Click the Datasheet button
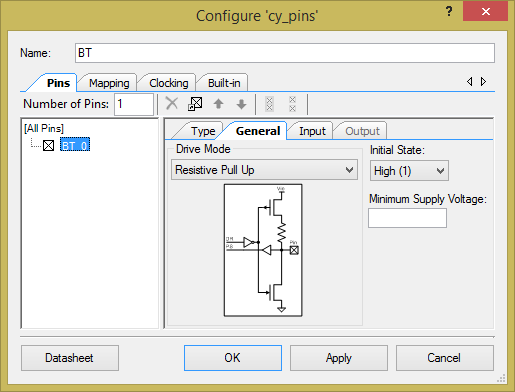 [x=70, y=358]
